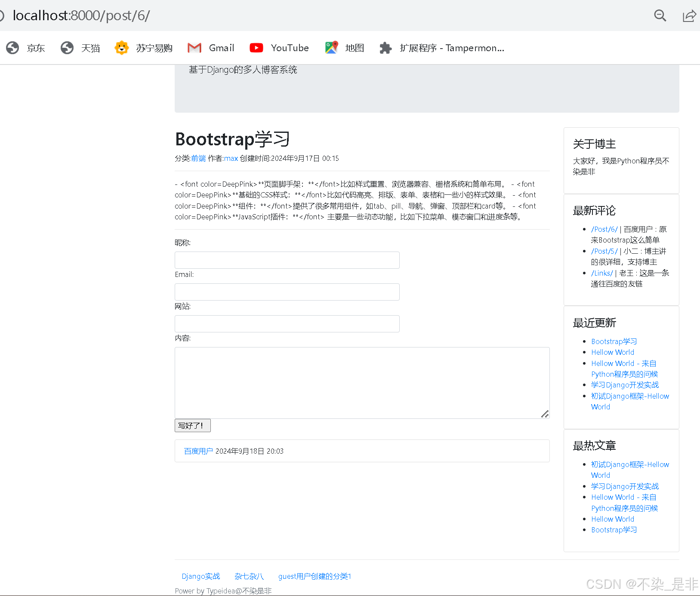Open Hellow World under 最近更新
Screen dimensions: 700x596
click(x=613, y=352)
